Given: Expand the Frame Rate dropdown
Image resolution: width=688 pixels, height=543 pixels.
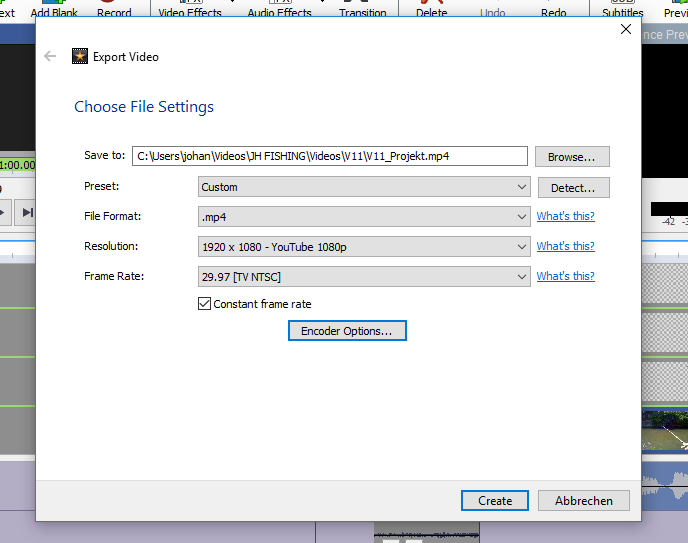Looking at the screenshot, I should [x=364, y=277].
